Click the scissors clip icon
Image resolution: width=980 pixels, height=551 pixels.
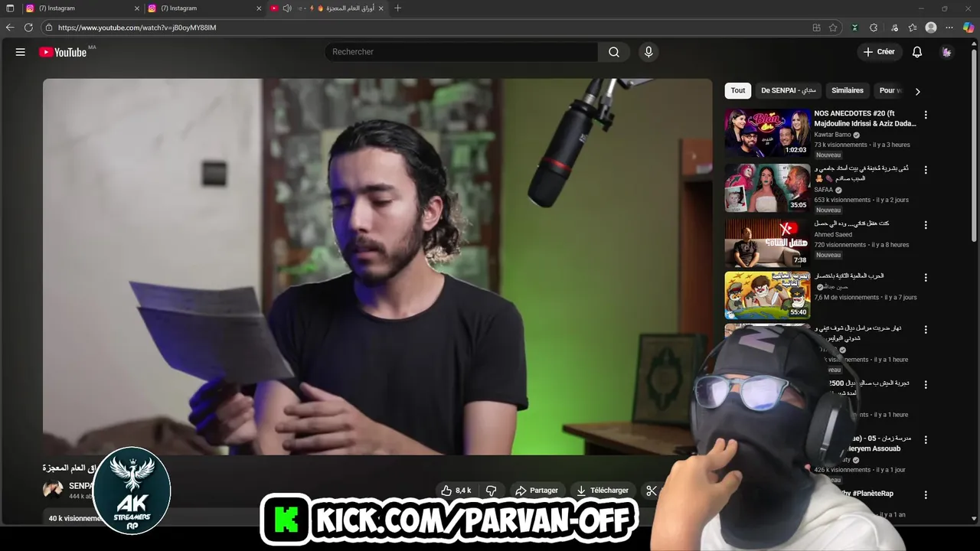coord(652,491)
